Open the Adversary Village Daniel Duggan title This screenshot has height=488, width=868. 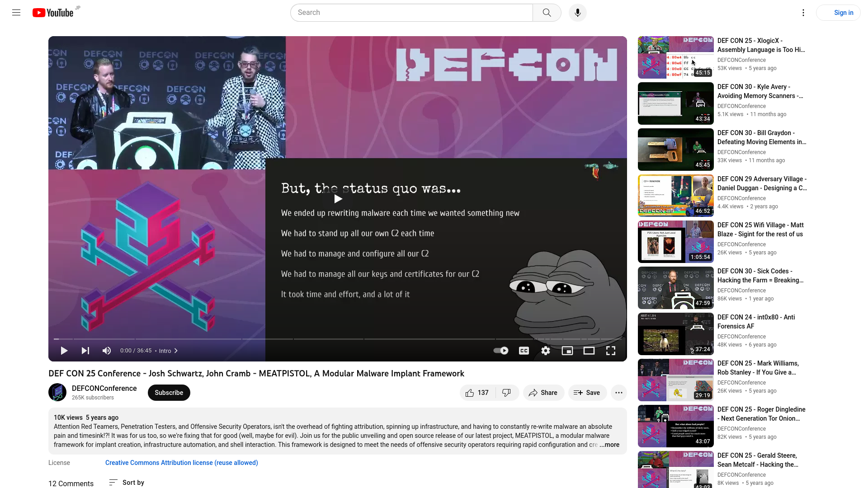coord(762,183)
